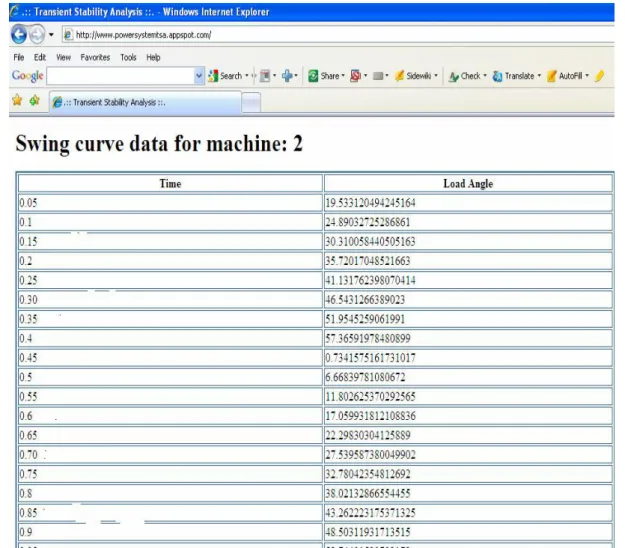This screenshot has height=548, width=625.
Task: Click the spell Check toolbar button
Action: pyautogui.click(x=465, y=76)
